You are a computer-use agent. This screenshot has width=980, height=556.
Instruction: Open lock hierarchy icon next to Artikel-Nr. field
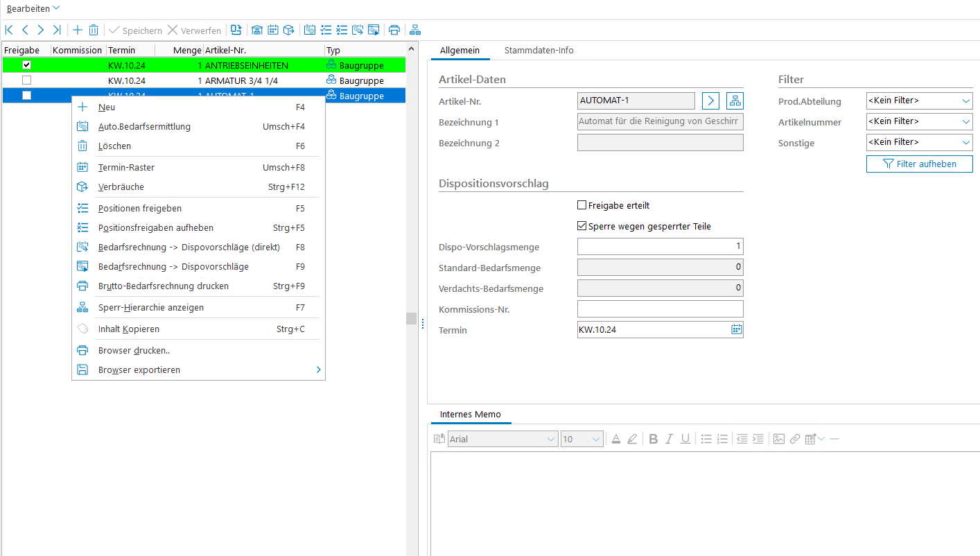click(x=735, y=101)
